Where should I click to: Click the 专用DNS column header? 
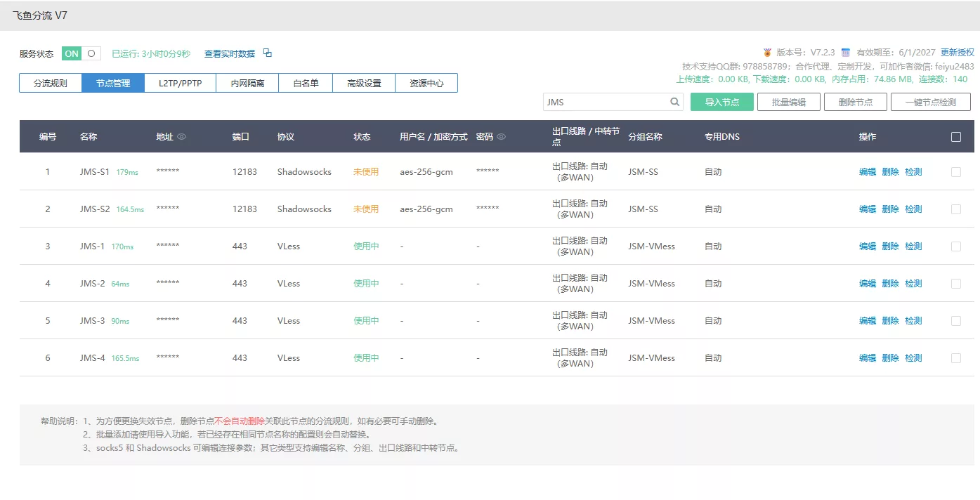tap(722, 137)
